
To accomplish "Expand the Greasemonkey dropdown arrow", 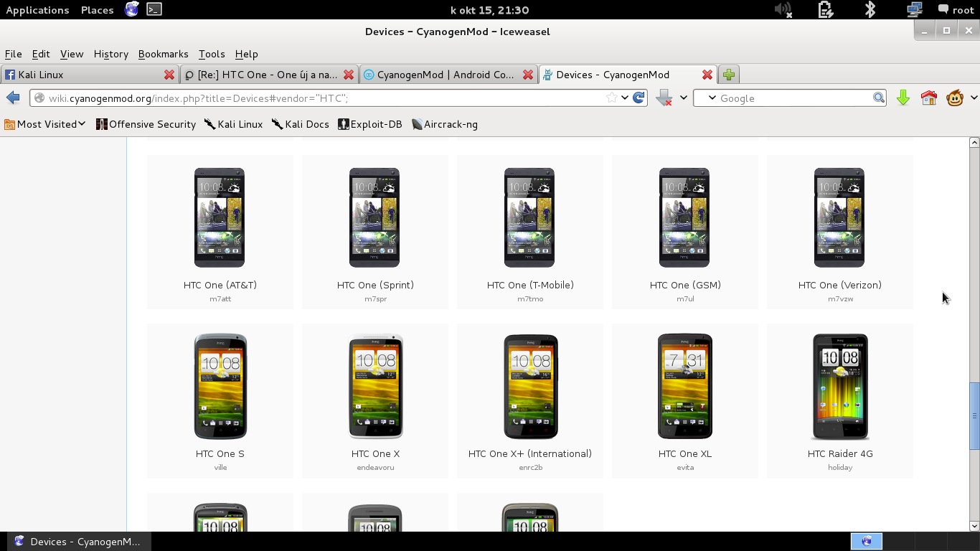I will (974, 98).
